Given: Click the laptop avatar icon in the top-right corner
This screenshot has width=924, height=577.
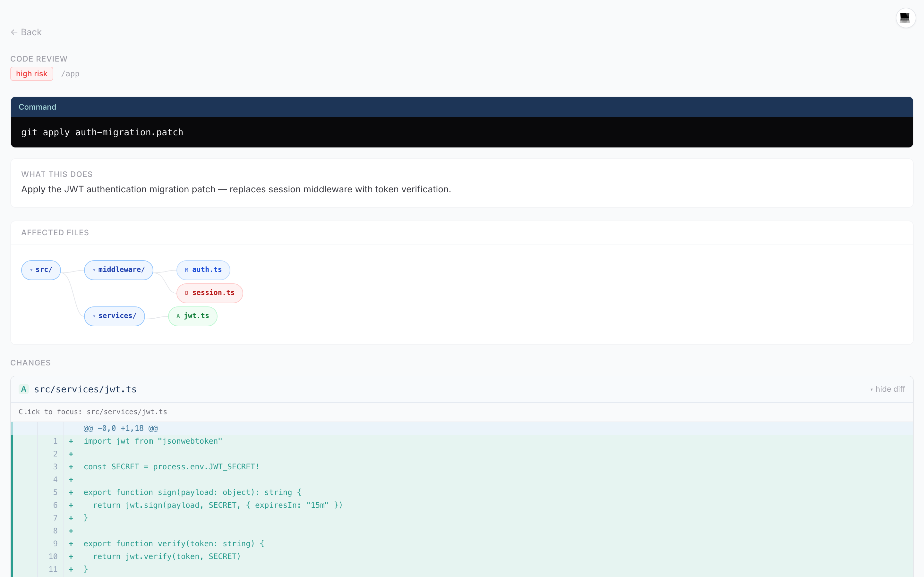Looking at the screenshot, I should [x=905, y=18].
